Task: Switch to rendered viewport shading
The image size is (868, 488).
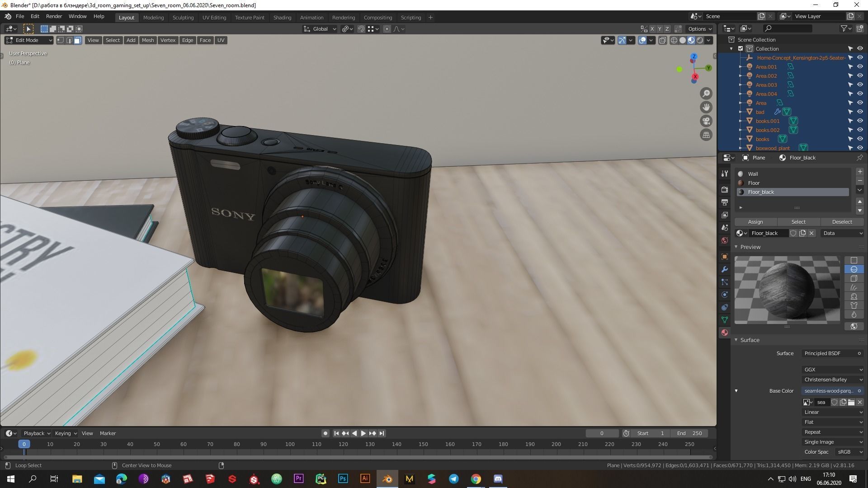Action: pyautogui.click(x=700, y=40)
